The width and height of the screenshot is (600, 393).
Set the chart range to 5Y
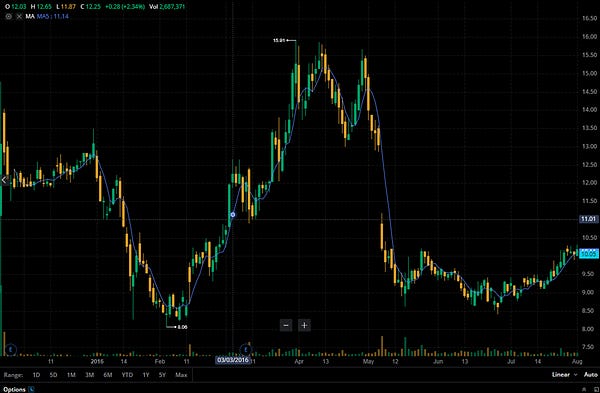162,375
